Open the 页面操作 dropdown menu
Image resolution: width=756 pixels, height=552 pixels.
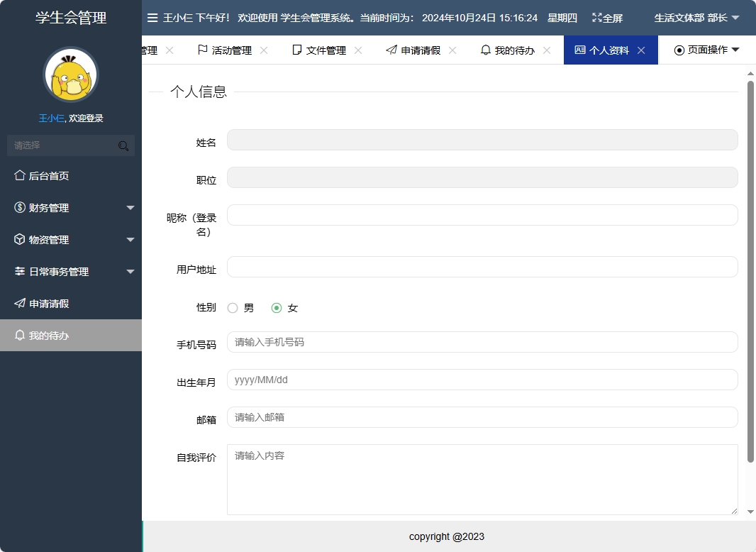point(706,50)
